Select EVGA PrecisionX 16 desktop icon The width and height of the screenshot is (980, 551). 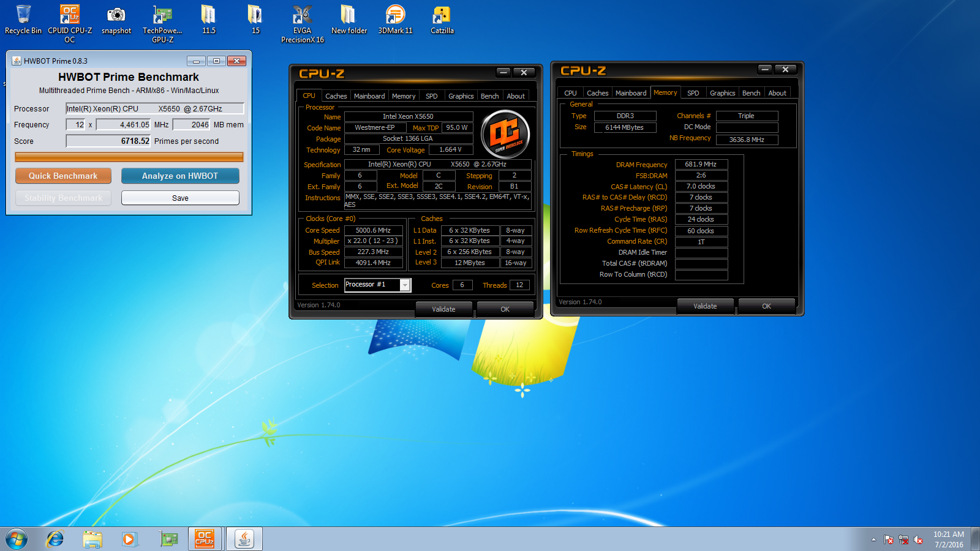pos(303,23)
